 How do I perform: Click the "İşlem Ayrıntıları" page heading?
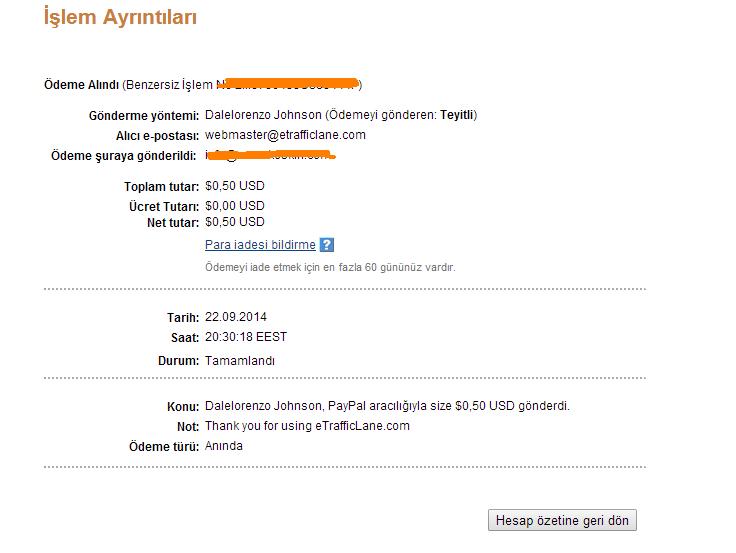tap(120, 17)
